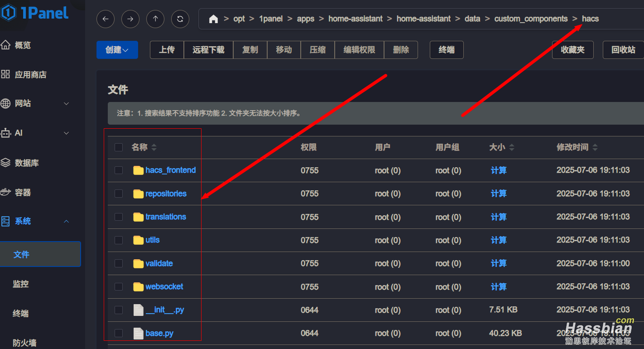Open the 收藏夹 button
Screen dimensions: 644x349
(x=572, y=50)
